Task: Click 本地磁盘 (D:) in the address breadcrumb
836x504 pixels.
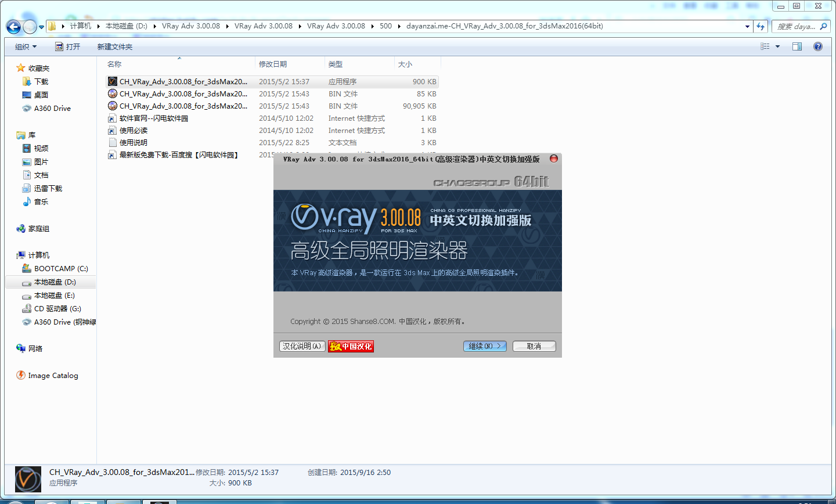Action: [x=126, y=26]
